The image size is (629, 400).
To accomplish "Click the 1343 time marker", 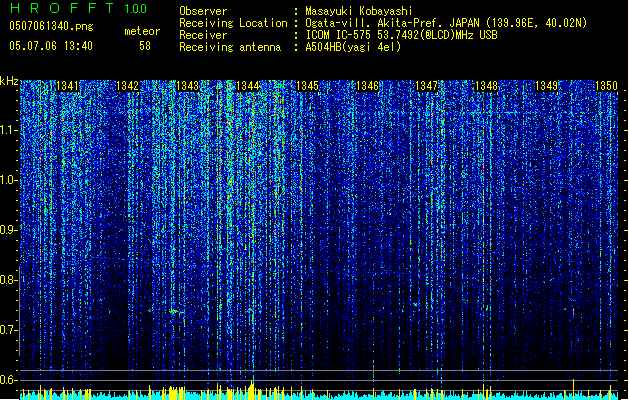I will point(187,85).
